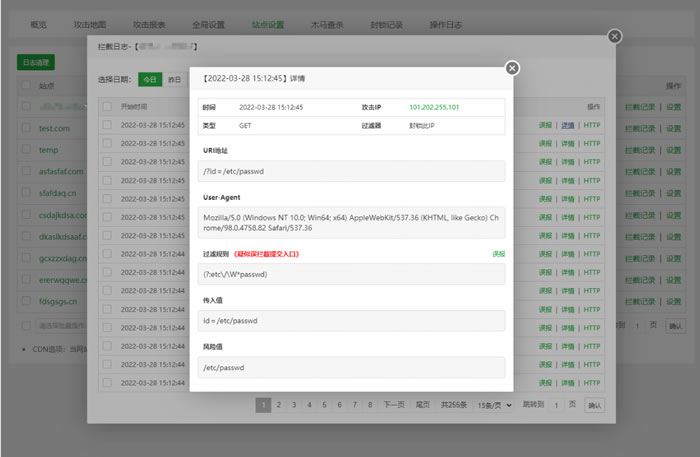Open the 攻击地图 tab

click(93, 23)
